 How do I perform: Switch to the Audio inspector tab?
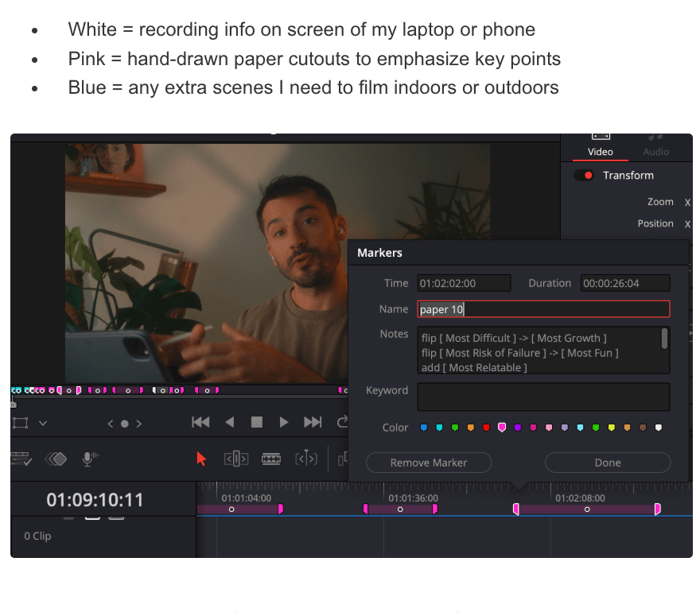click(655, 151)
